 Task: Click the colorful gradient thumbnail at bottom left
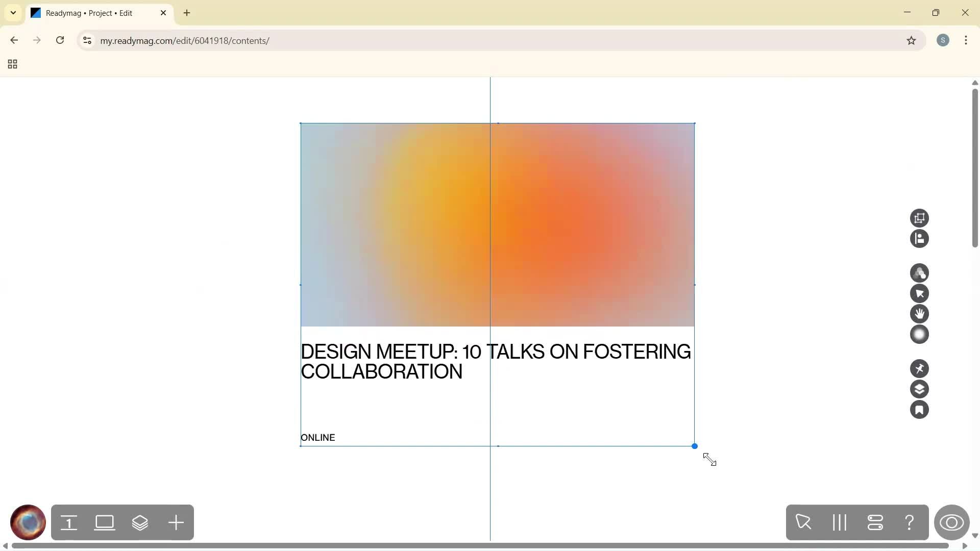tap(28, 522)
